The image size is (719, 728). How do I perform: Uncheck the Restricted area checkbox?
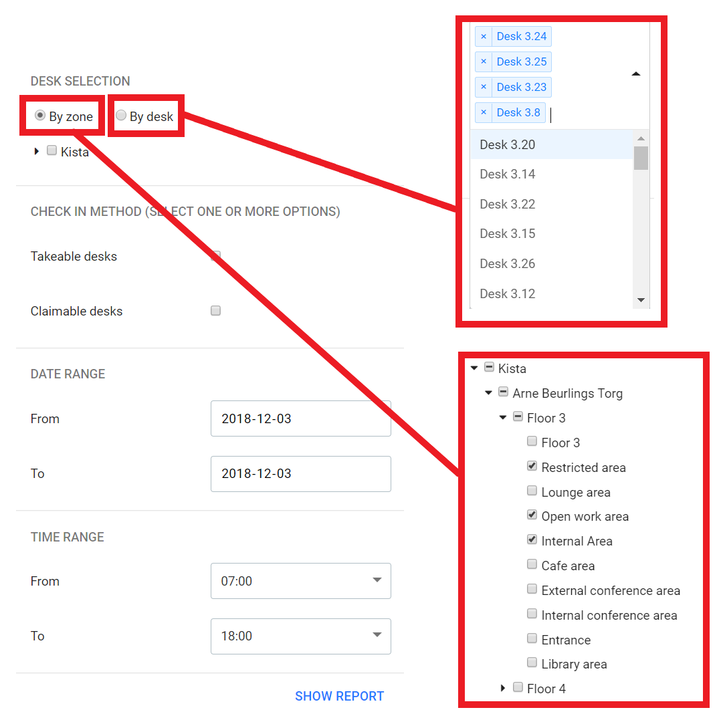(532, 466)
